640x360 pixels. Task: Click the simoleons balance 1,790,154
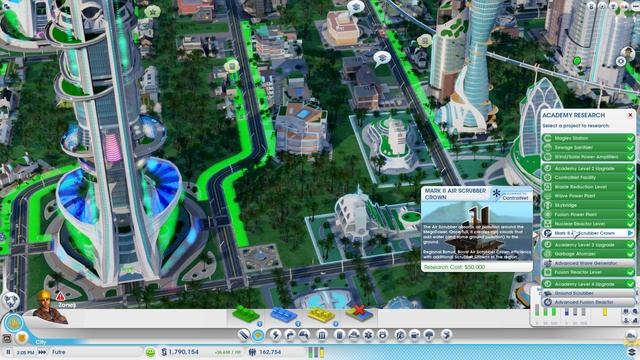tap(184, 352)
